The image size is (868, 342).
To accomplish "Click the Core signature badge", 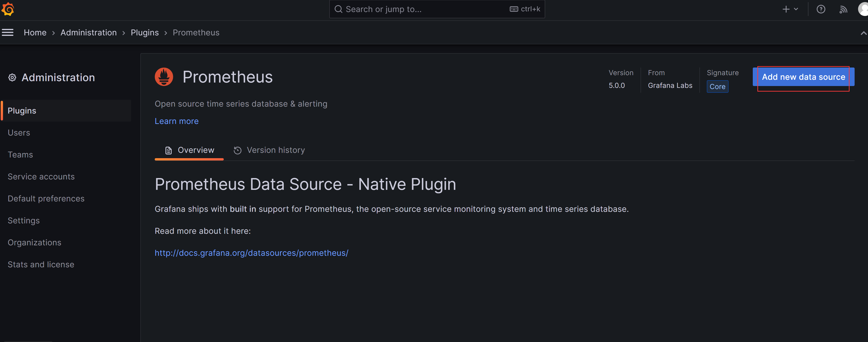I will click(717, 86).
